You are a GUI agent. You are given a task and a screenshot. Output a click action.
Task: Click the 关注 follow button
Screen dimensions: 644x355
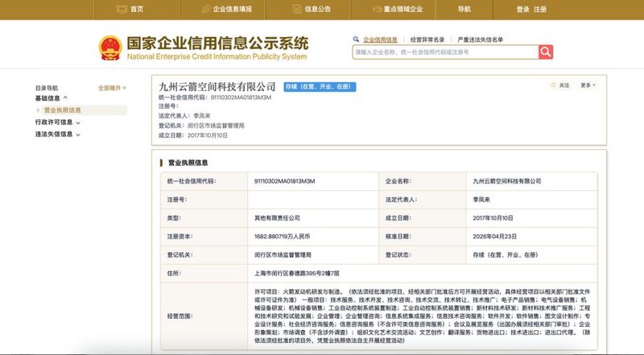[560, 85]
